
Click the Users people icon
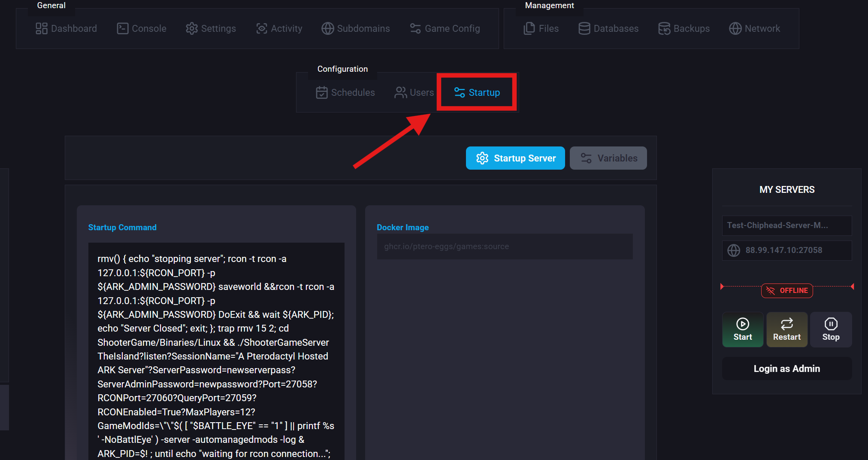point(401,92)
